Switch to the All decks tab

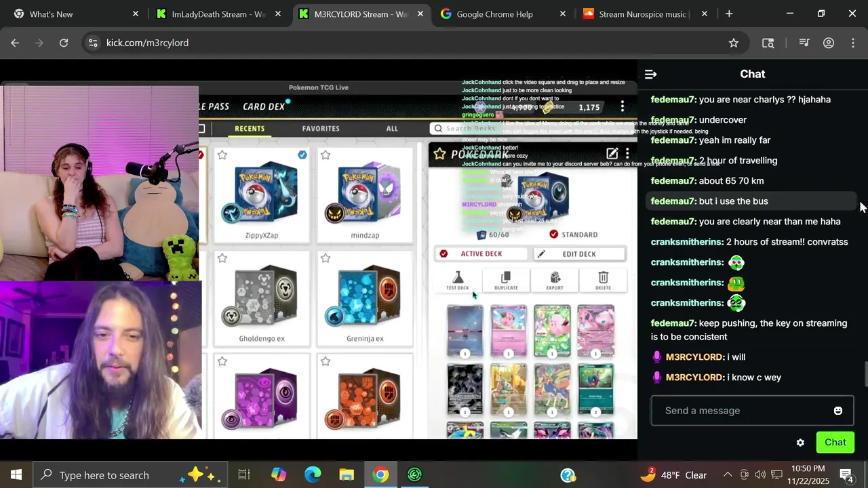392,128
